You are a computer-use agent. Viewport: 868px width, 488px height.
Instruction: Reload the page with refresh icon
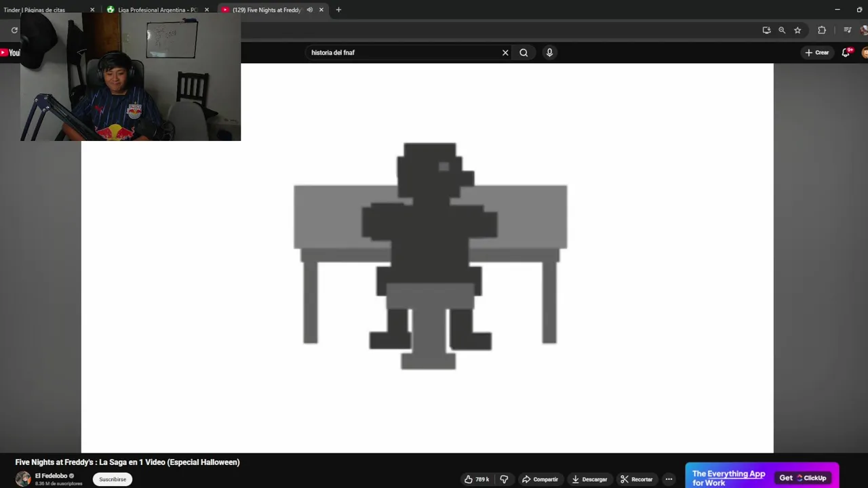(14, 30)
